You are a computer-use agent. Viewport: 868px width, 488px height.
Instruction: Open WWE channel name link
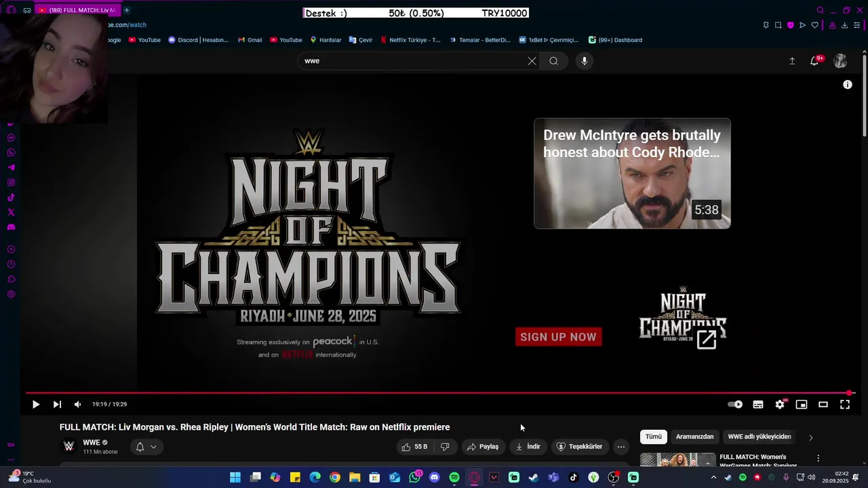click(x=91, y=443)
